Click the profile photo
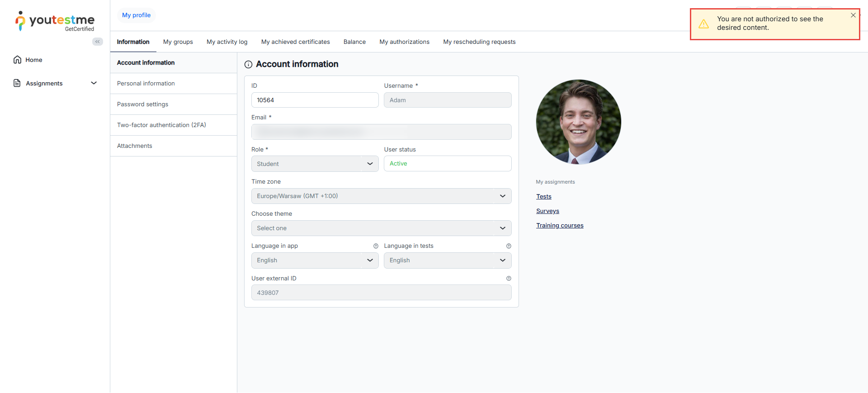This screenshot has height=393, width=868. pos(578,122)
